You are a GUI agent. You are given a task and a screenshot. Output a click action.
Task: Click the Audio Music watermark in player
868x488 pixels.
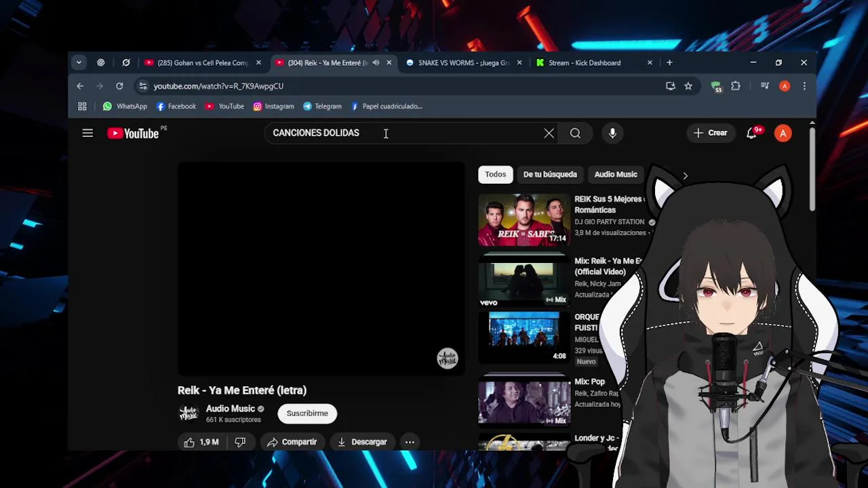(448, 358)
